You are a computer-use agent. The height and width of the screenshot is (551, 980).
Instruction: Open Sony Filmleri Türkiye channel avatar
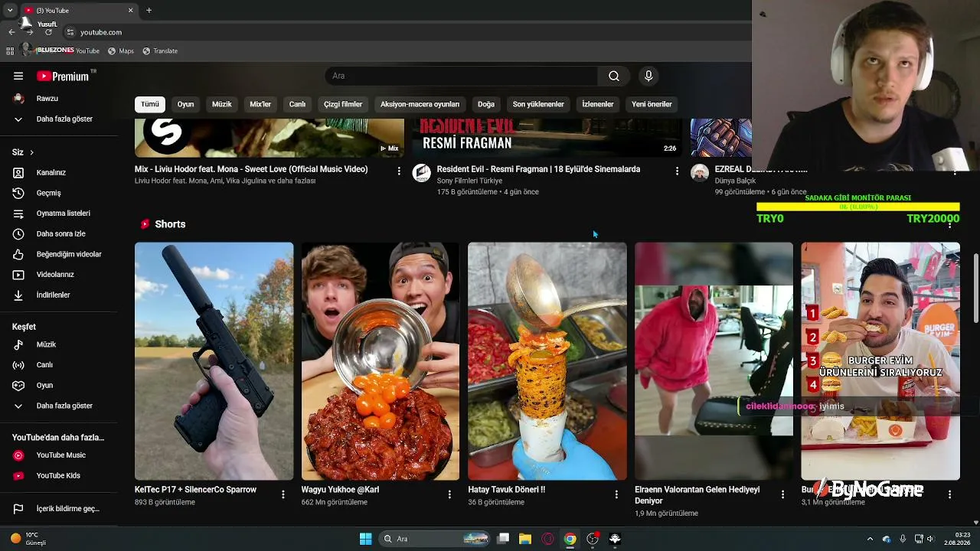(422, 173)
